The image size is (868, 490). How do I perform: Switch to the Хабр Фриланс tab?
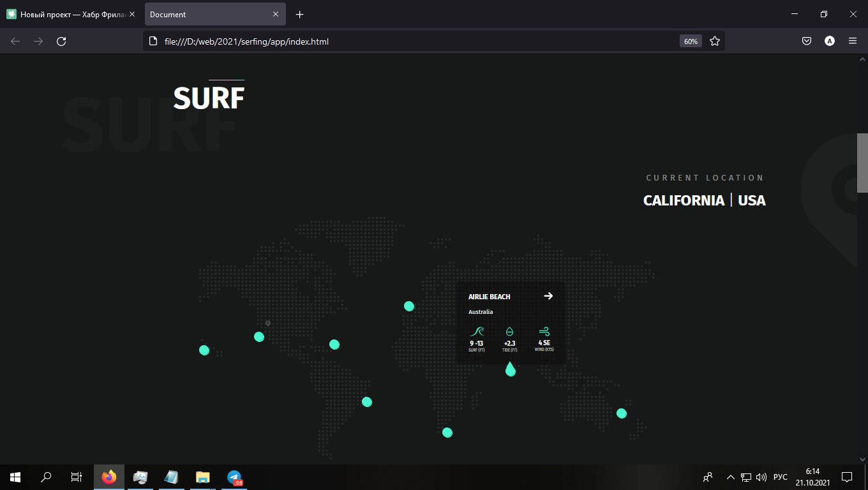point(71,15)
